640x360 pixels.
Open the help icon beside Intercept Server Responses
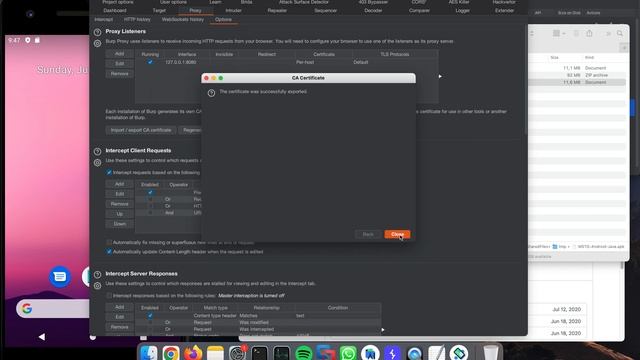(97, 275)
